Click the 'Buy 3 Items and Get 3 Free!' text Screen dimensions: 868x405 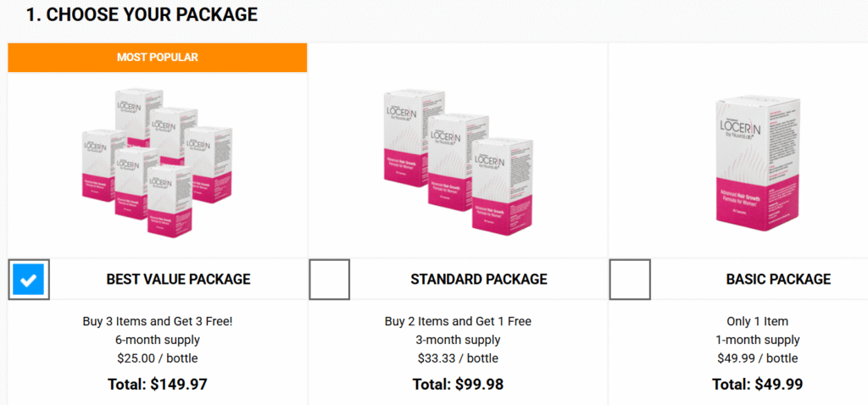158,321
